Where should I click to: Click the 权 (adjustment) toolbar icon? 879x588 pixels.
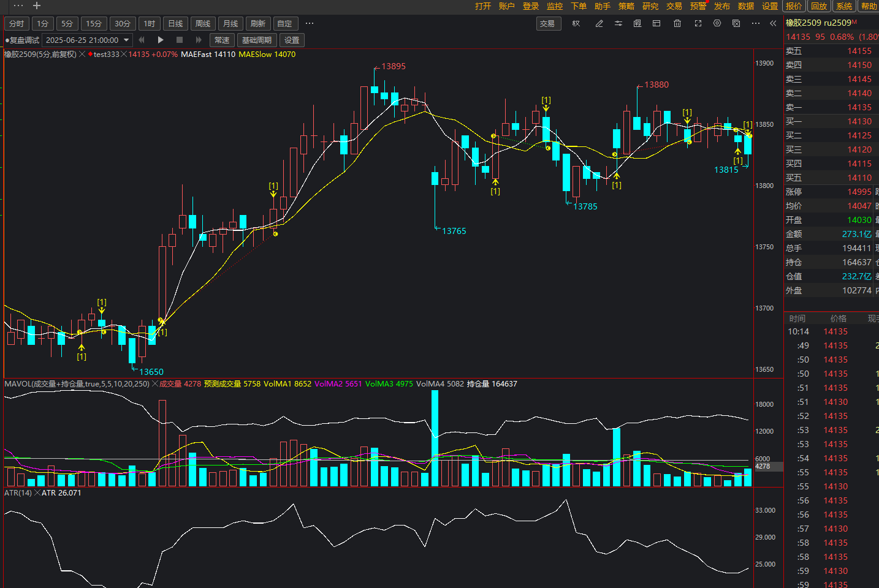click(576, 23)
